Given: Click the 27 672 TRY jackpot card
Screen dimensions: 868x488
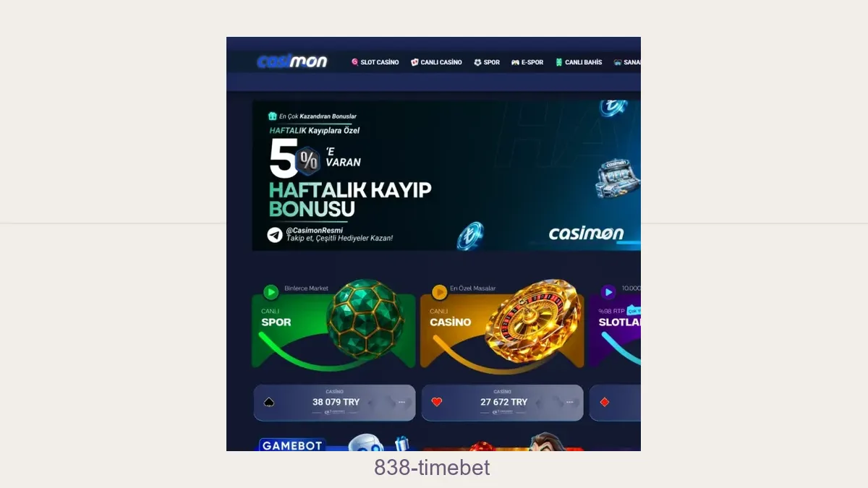Looking at the screenshot, I should point(502,403).
